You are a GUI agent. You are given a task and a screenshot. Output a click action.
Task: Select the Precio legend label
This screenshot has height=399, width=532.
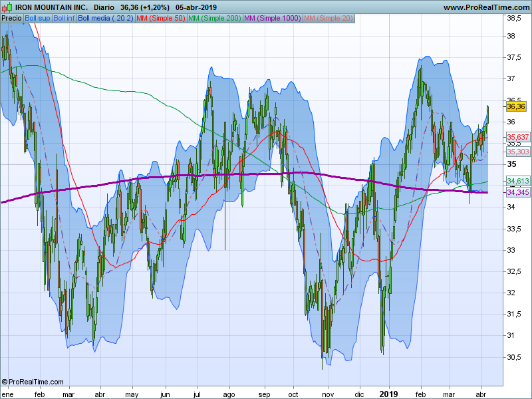[11, 19]
